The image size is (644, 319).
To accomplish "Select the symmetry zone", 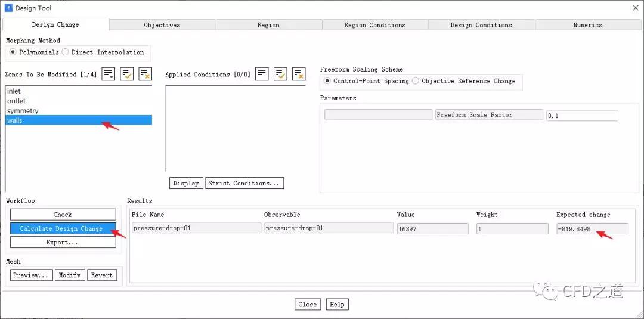I will coord(79,111).
